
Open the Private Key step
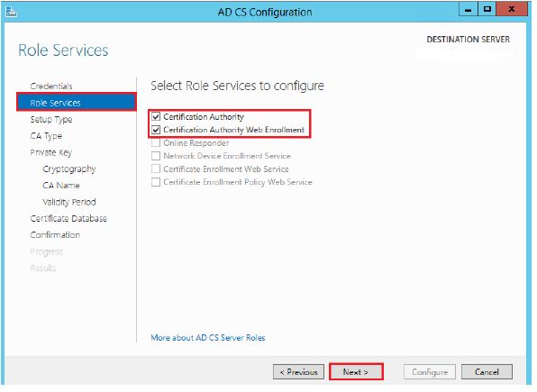click(x=51, y=152)
